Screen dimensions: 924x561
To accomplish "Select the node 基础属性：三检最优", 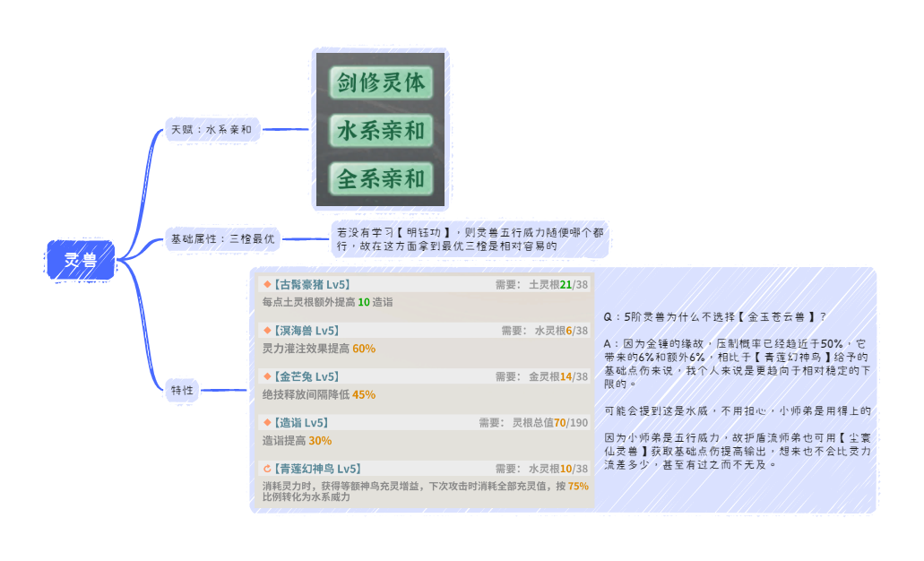I will (223, 239).
